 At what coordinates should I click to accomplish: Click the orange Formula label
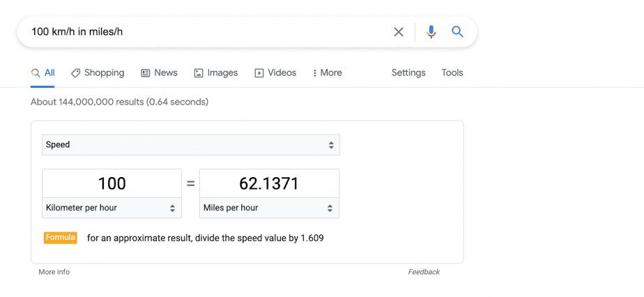point(61,238)
